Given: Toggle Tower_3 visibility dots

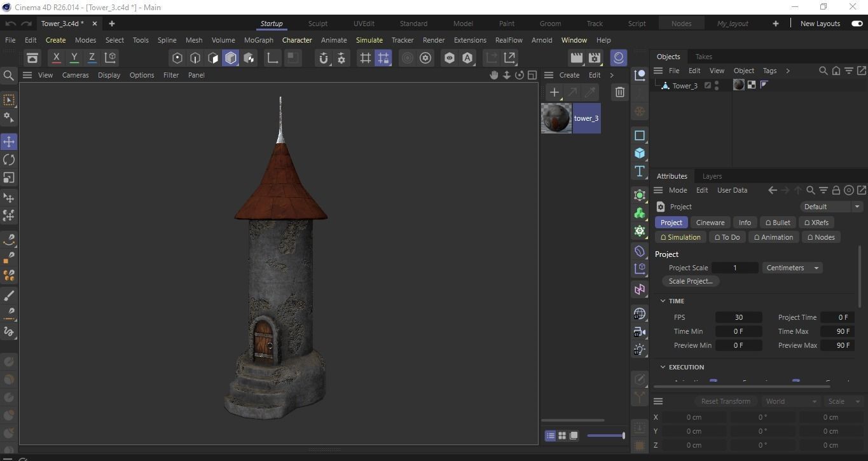Looking at the screenshot, I should 717,85.
